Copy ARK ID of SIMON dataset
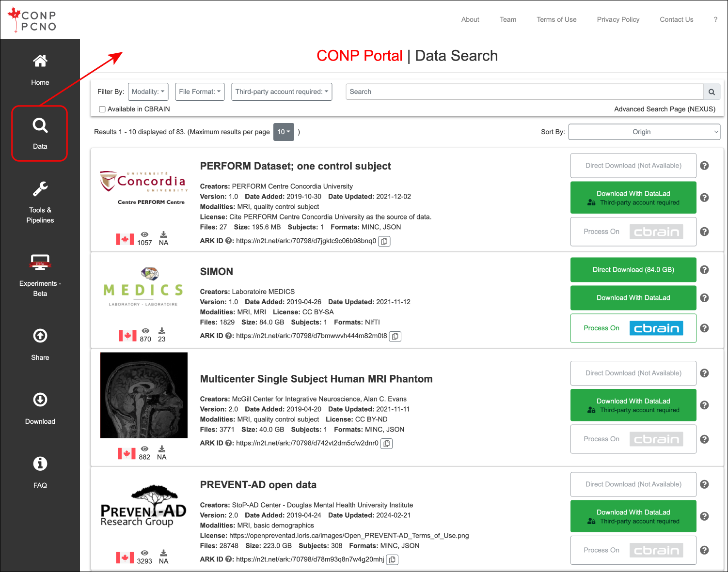The width and height of the screenshot is (728, 572). [396, 336]
